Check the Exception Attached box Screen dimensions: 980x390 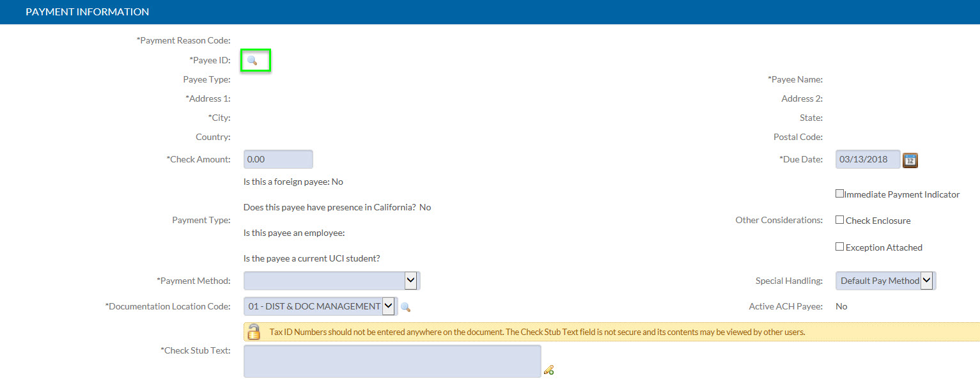[x=840, y=247]
